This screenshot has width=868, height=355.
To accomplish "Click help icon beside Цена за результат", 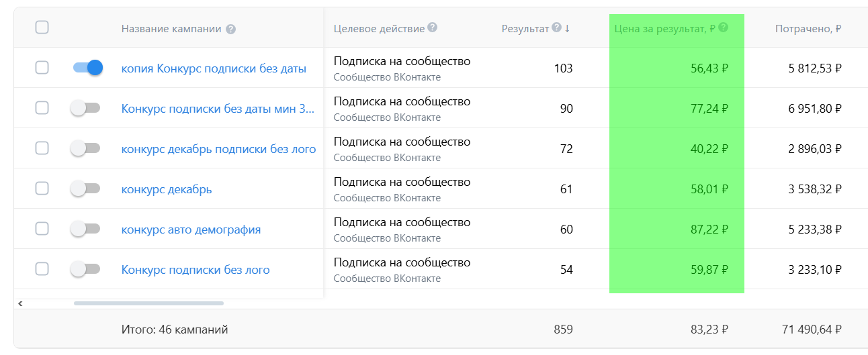I will [723, 28].
